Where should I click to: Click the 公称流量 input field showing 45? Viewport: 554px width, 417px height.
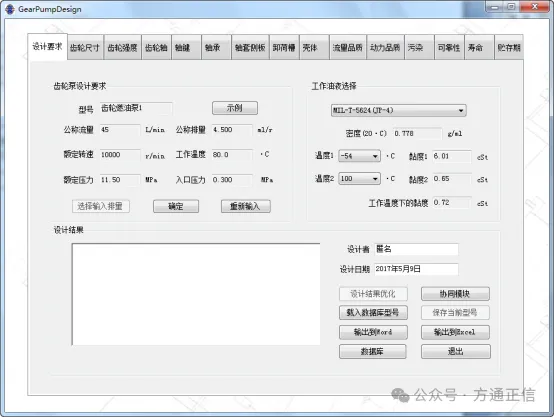point(120,130)
